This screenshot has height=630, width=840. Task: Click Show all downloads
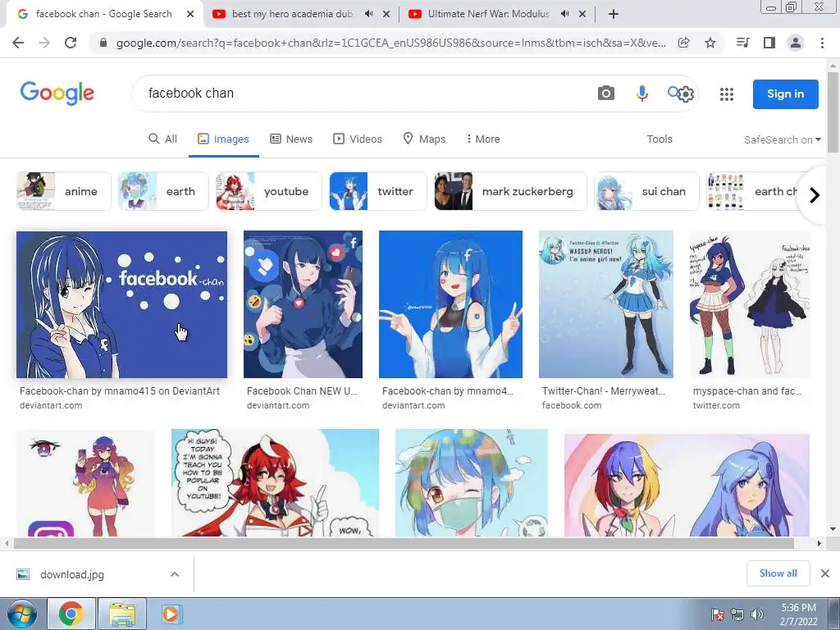(x=778, y=573)
